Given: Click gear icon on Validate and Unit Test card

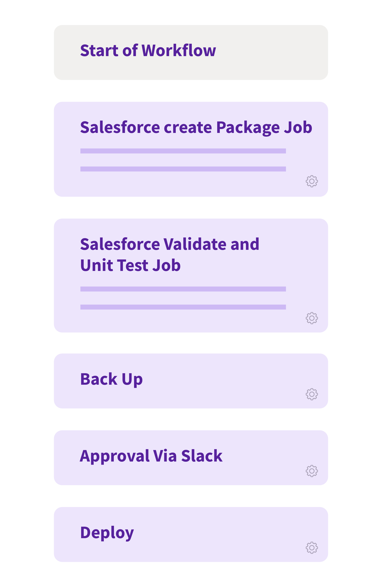Looking at the screenshot, I should click(x=312, y=318).
